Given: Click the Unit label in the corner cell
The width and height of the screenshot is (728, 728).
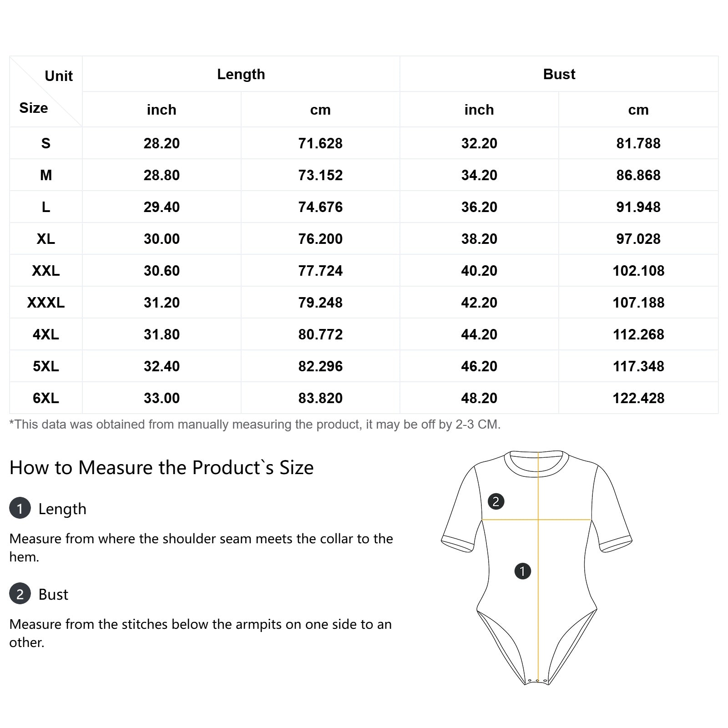Looking at the screenshot, I should [x=59, y=76].
